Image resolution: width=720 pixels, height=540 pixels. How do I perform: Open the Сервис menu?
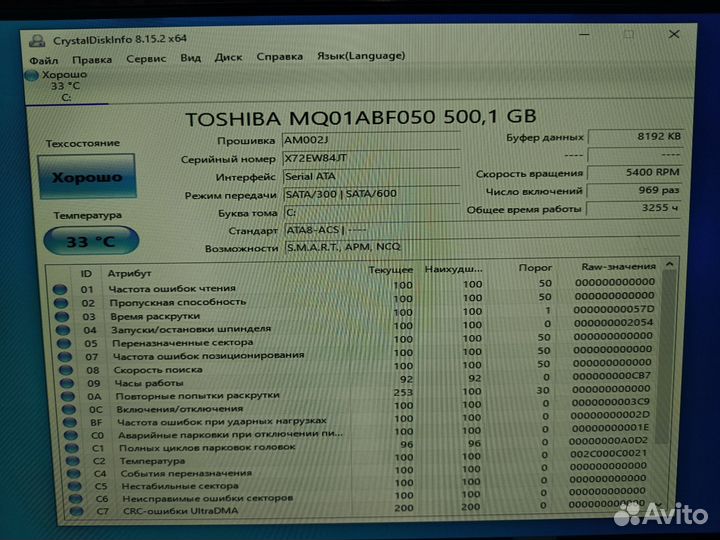pyautogui.click(x=146, y=59)
